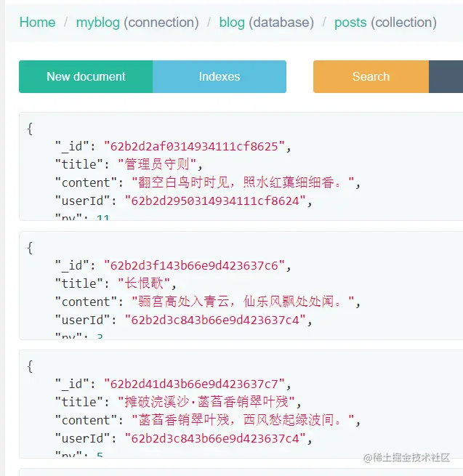Screen dimensions: 463x476
Task: Click the orange Search button
Action: tap(371, 76)
